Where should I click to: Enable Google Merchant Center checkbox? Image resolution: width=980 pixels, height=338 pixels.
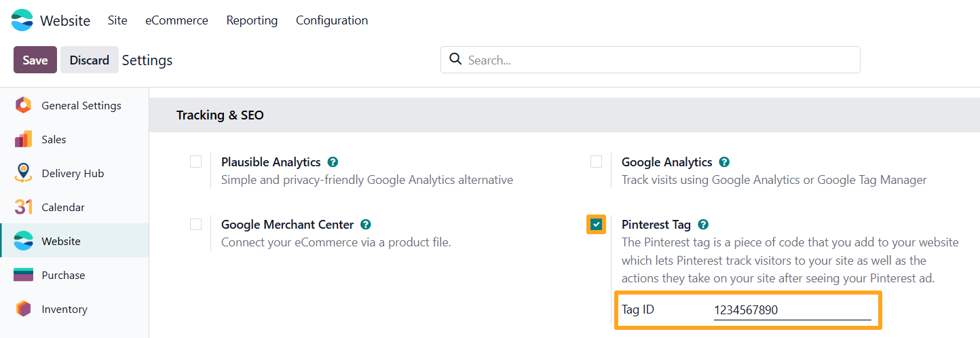(x=195, y=224)
